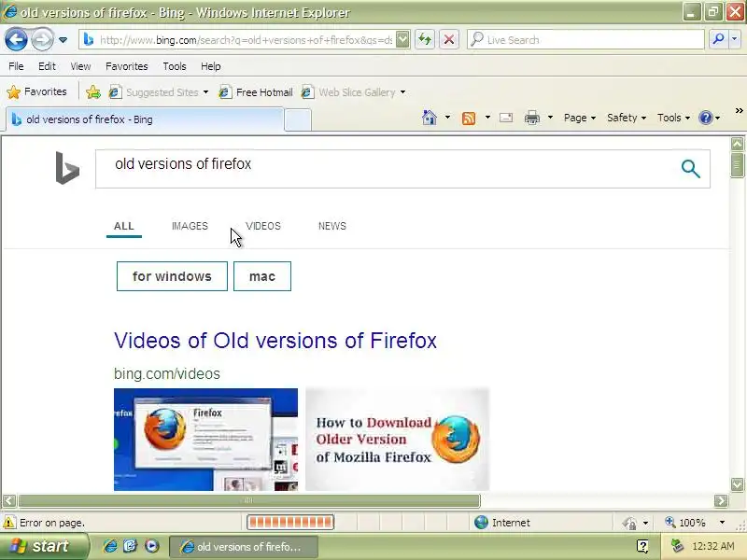Open Suggested Sites link
747x560 pixels.
coord(158,91)
